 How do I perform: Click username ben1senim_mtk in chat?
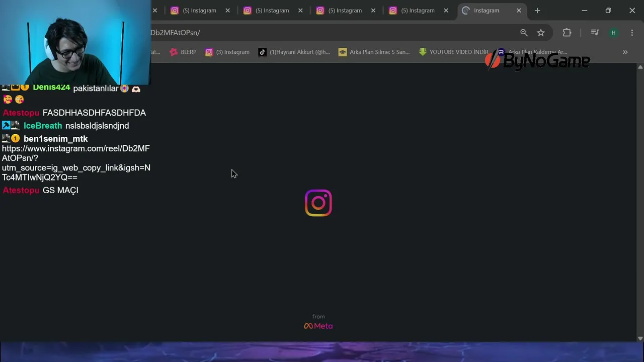point(56,139)
